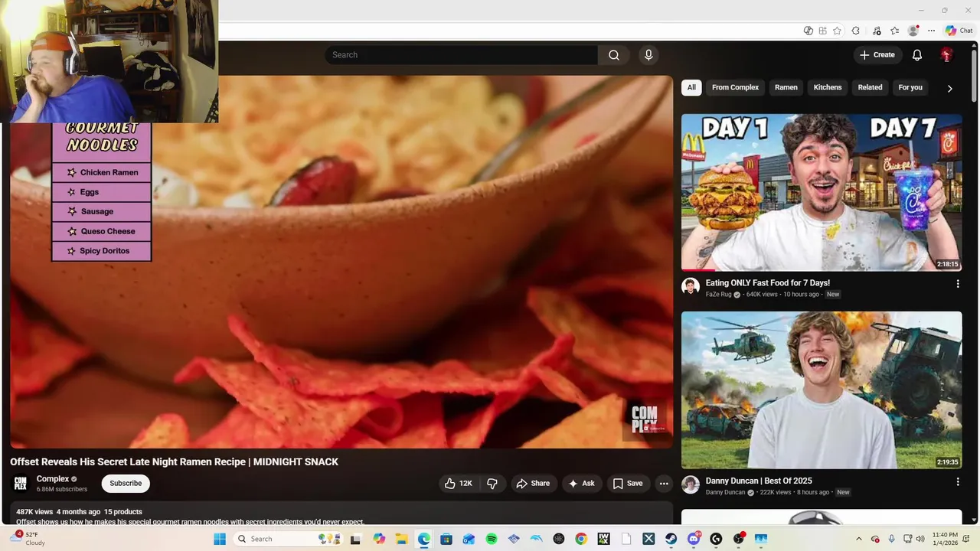980x551 pixels.
Task: Open options menu for Danny Duncan video
Action: coord(957,482)
